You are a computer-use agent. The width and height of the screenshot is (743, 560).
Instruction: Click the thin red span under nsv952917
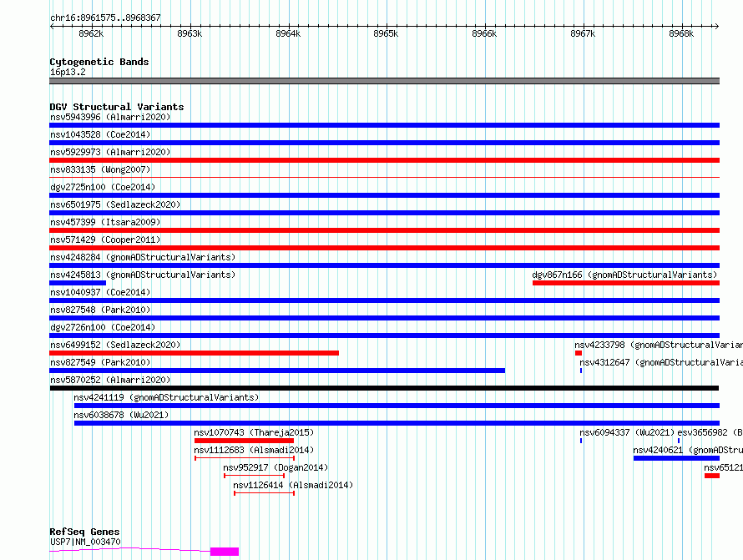click(255, 476)
